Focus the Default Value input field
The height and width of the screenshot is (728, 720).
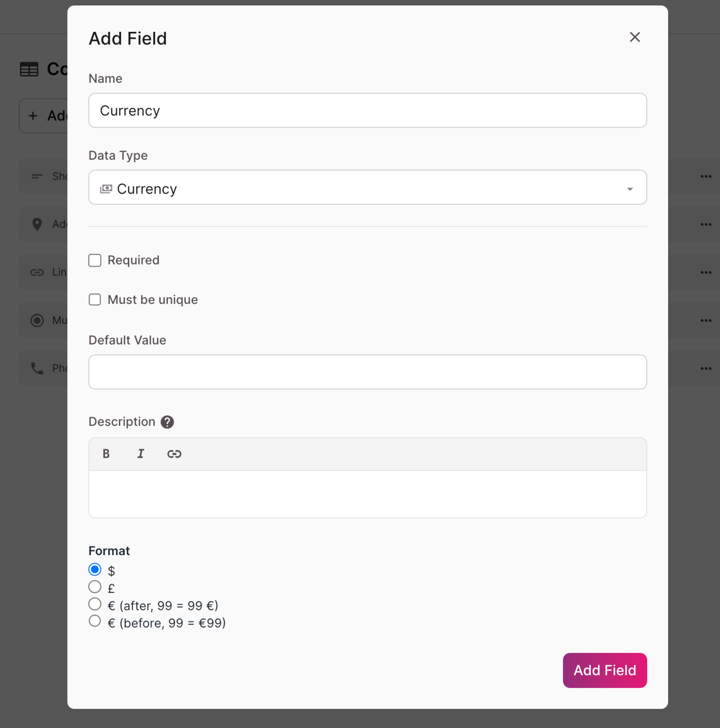pos(367,372)
